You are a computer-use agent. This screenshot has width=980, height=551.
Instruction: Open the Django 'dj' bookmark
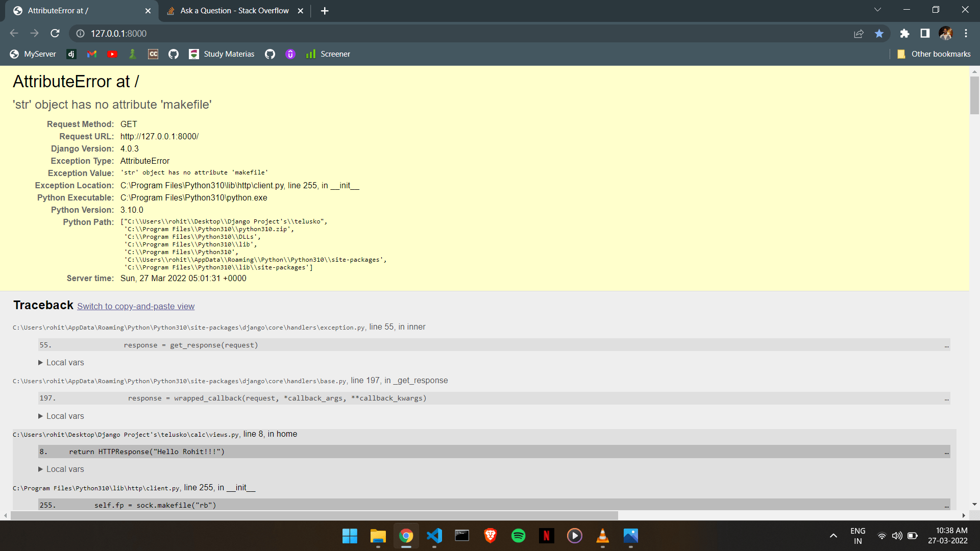71,54
